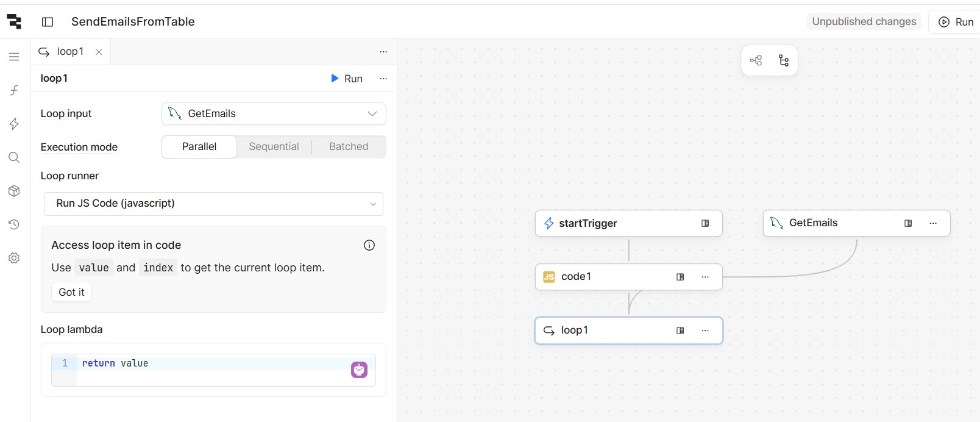980x422 pixels.
Task: Switch to the loop1 tab
Action: [x=70, y=52]
